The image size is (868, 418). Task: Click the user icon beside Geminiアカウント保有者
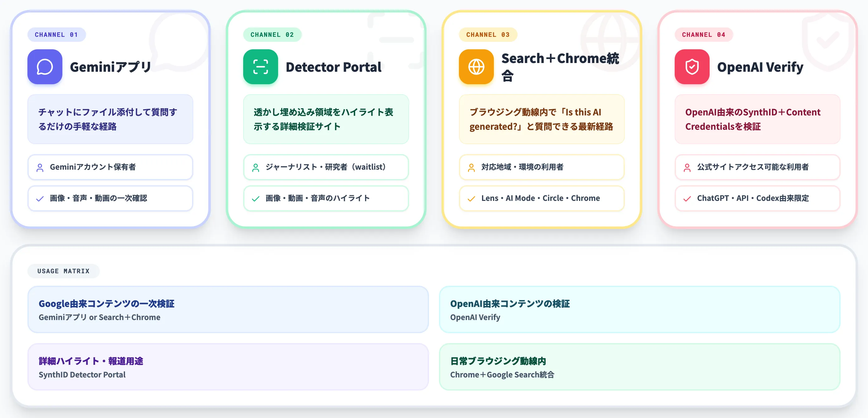[x=40, y=168]
